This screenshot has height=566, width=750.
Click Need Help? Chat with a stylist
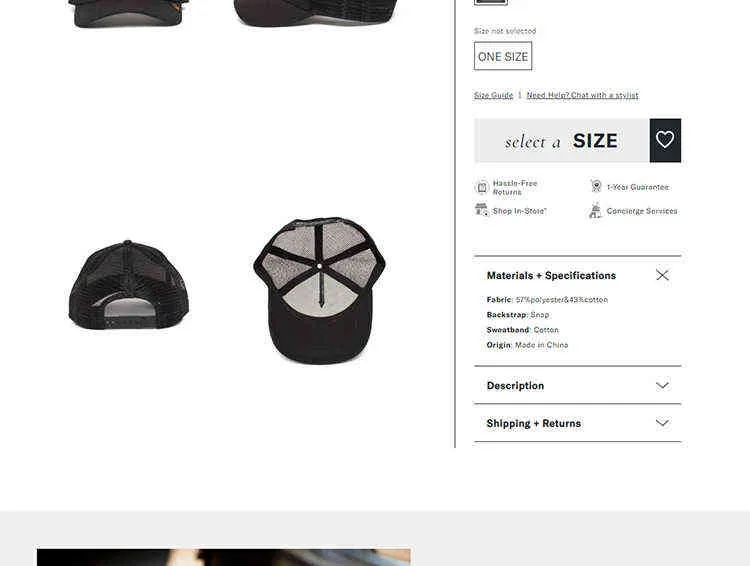[583, 95]
